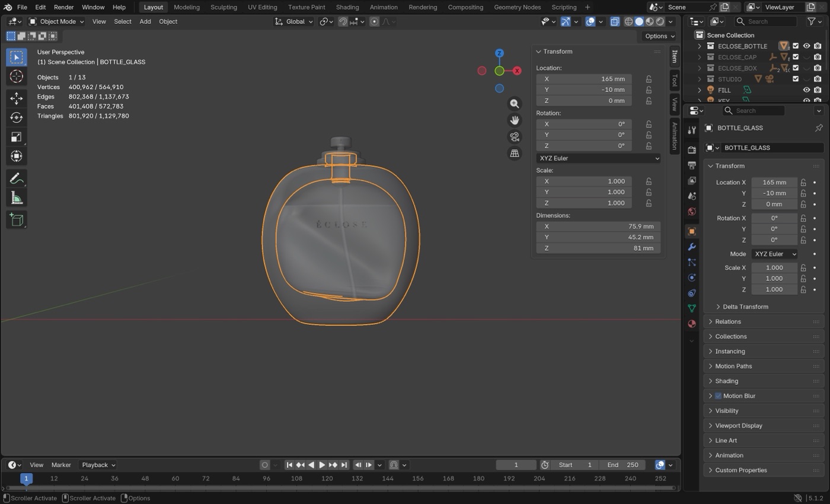Toggle the Snap magnet in viewport header
The width and height of the screenshot is (830, 504).
343,21
